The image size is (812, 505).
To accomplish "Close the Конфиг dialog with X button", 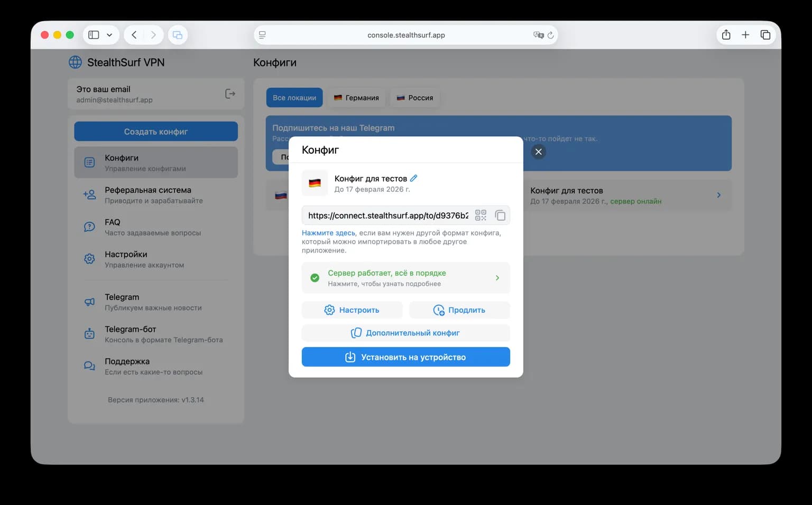I will coord(538,152).
